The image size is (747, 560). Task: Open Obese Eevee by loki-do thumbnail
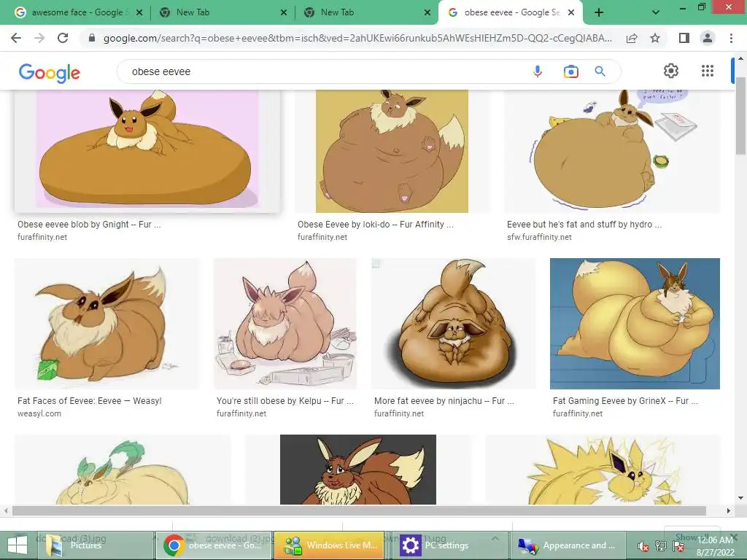(392, 150)
